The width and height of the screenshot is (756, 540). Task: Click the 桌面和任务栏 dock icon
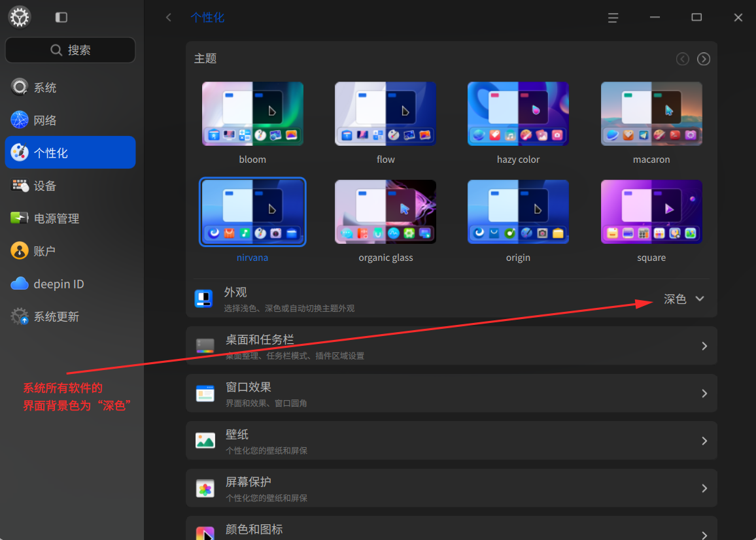[x=205, y=346]
